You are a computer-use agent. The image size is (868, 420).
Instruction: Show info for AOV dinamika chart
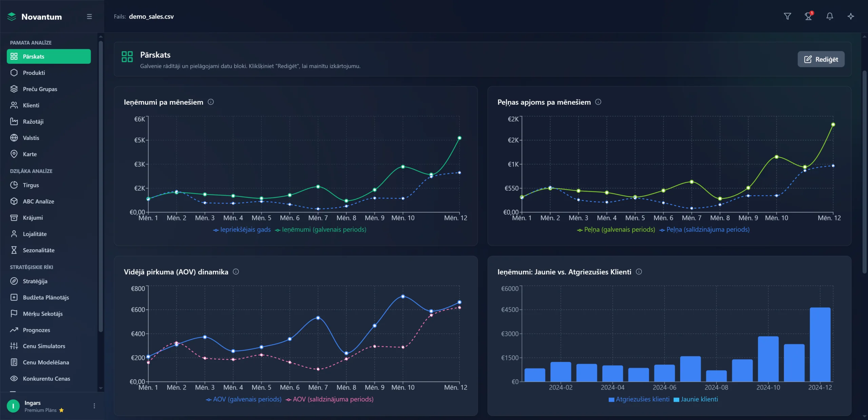[236, 272]
